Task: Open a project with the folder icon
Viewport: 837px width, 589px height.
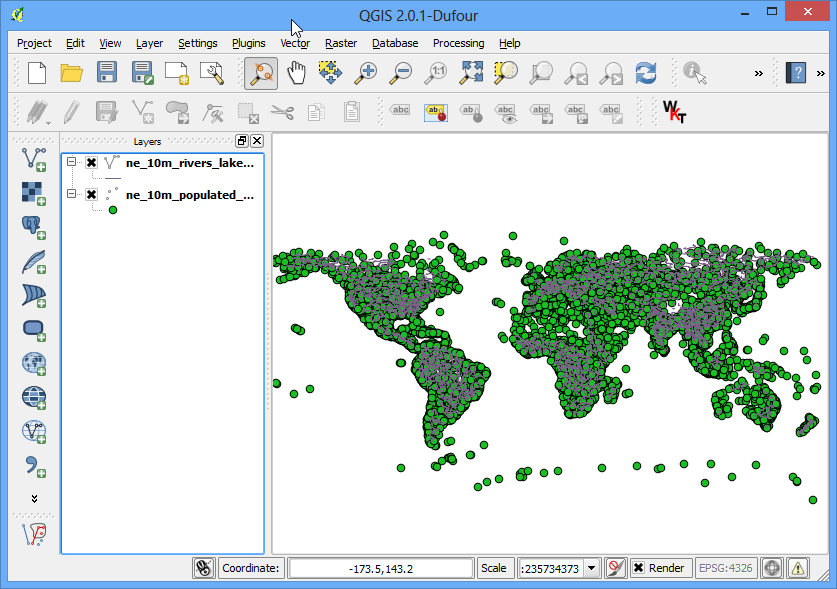Action: 72,73
